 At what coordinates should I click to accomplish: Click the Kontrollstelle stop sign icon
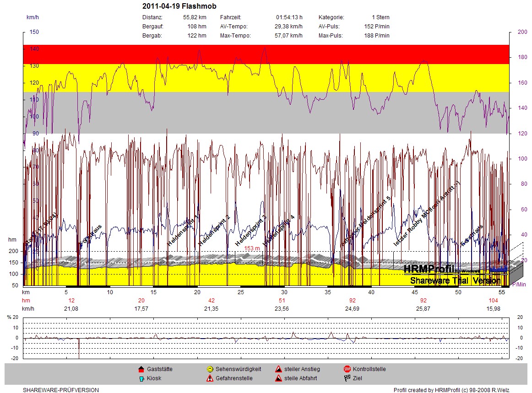347,369
